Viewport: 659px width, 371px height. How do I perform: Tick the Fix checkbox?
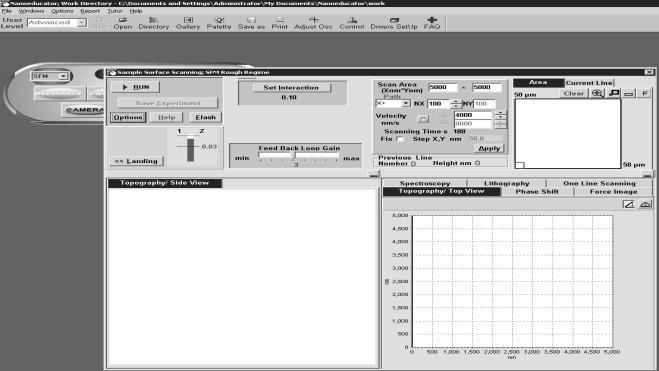(400, 139)
